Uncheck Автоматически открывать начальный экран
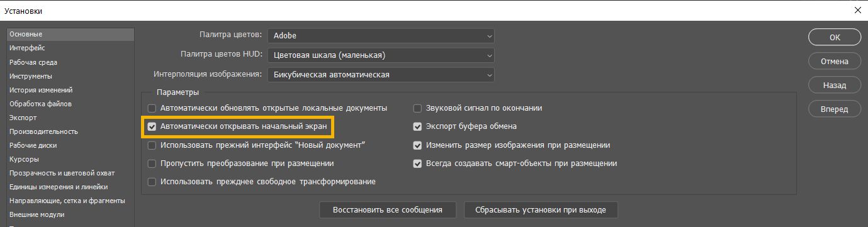Viewport: 868px width, 227px height. (152, 126)
